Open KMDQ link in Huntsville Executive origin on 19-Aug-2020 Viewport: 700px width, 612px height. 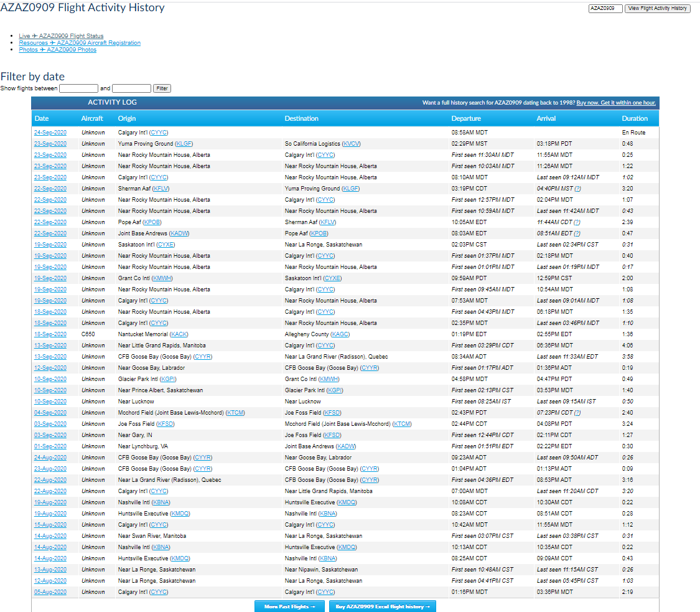click(180, 513)
